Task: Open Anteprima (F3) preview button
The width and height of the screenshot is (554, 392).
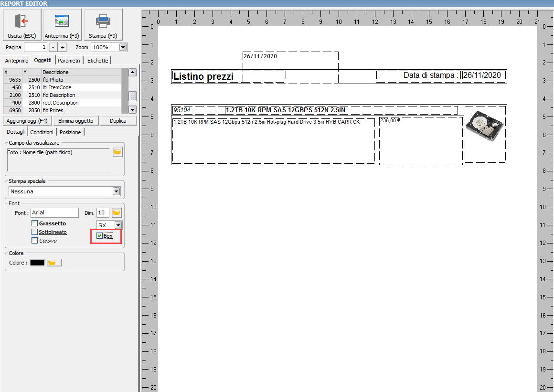Action: pyautogui.click(x=62, y=25)
